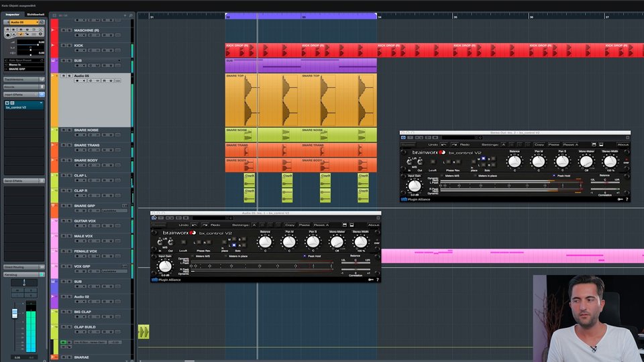Switch to the Sichtbarkeit tab

[36, 14]
